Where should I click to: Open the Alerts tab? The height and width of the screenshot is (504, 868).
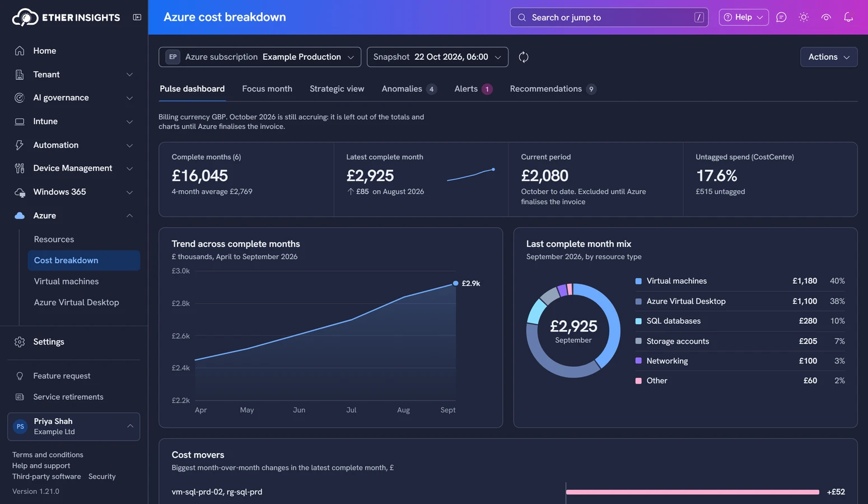point(473,89)
